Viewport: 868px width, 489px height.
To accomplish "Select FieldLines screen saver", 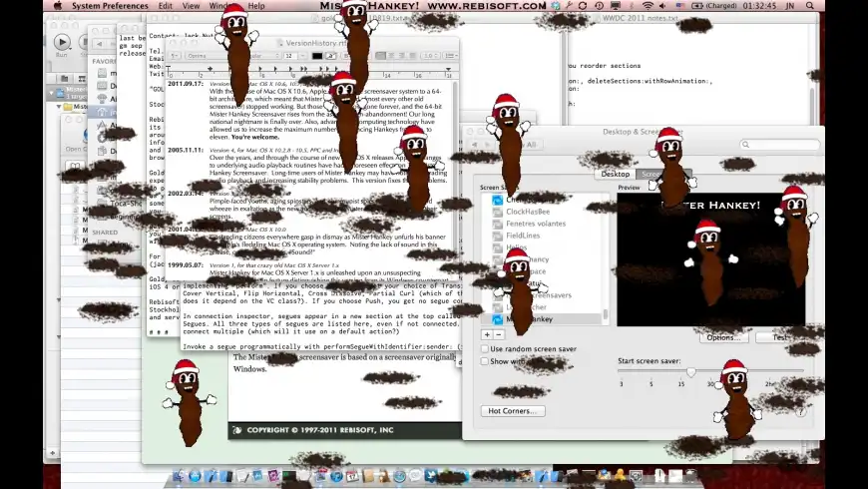I will (x=523, y=236).
